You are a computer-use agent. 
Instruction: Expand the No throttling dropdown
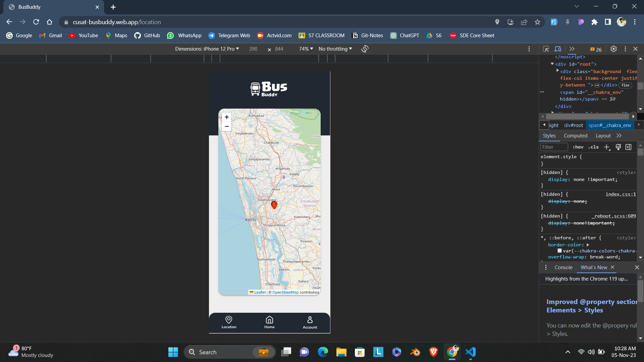click(x=335, y=49)
